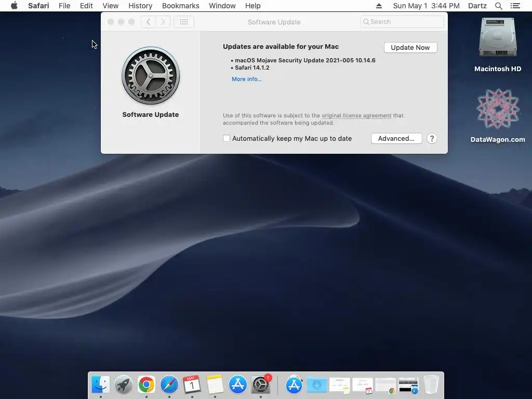Open the Notes app in Dock

215,385
